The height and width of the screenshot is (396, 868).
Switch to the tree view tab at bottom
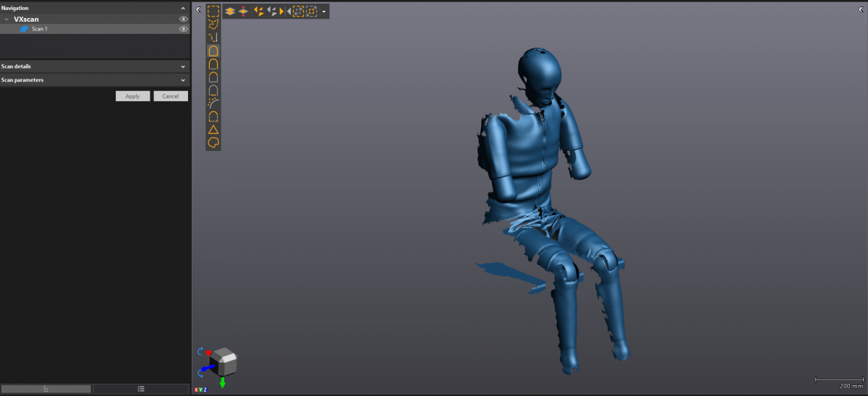[x=46, y=389]
